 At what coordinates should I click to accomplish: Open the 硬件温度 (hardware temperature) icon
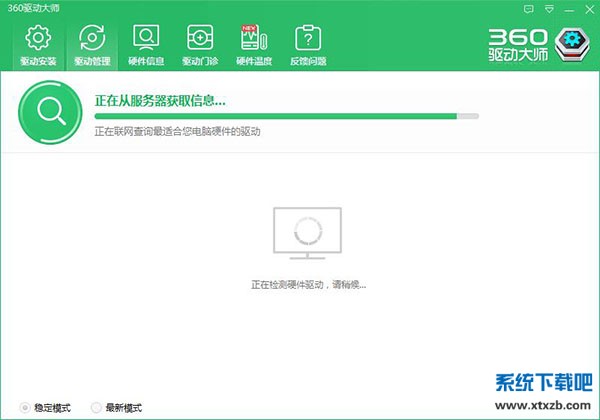253,42
